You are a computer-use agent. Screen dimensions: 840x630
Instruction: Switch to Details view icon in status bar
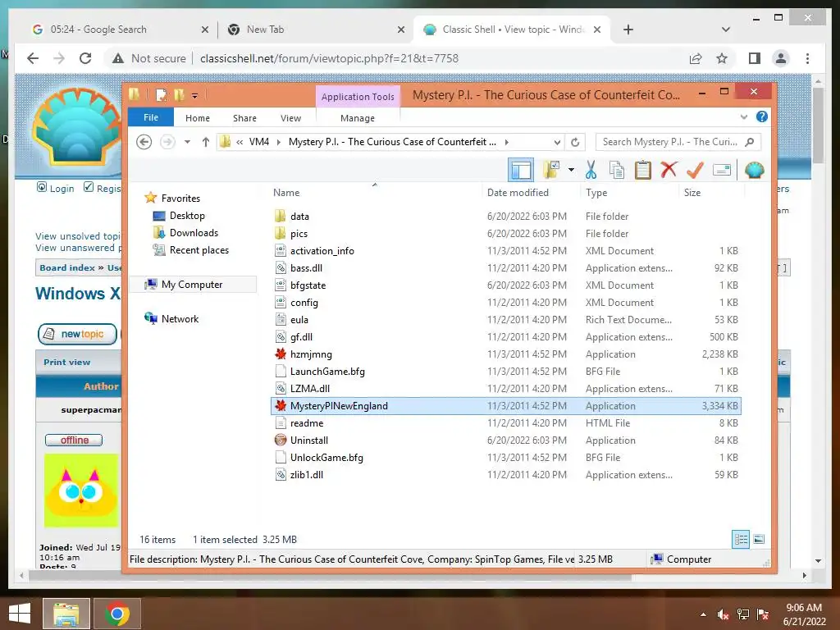[741, 540]
